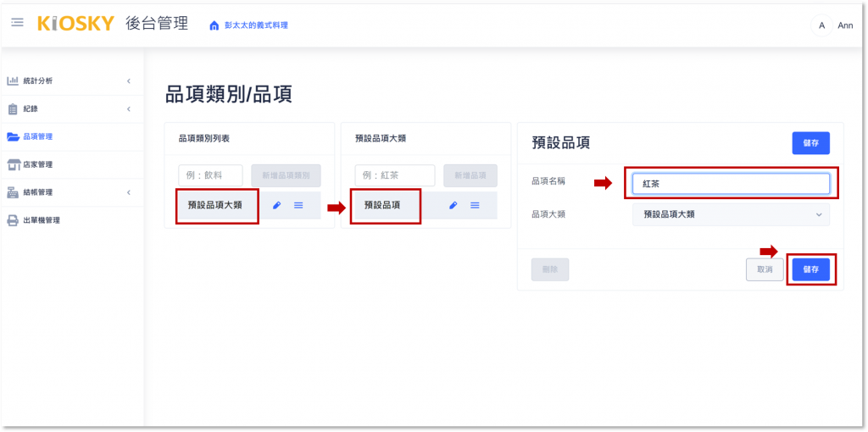This screenshot has width=868, height=432.
Task: Click the 預設品項 form heading
Action: coord(561,142)
